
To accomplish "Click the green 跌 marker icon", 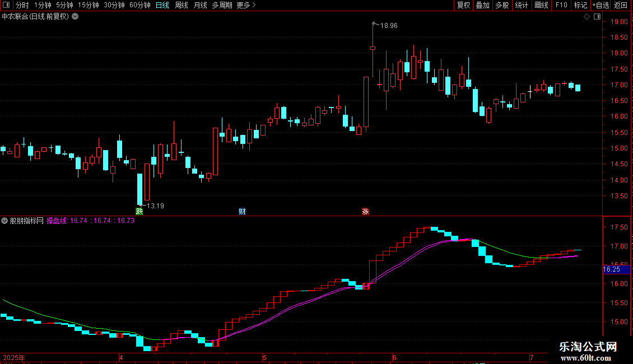I will point(139,212).
